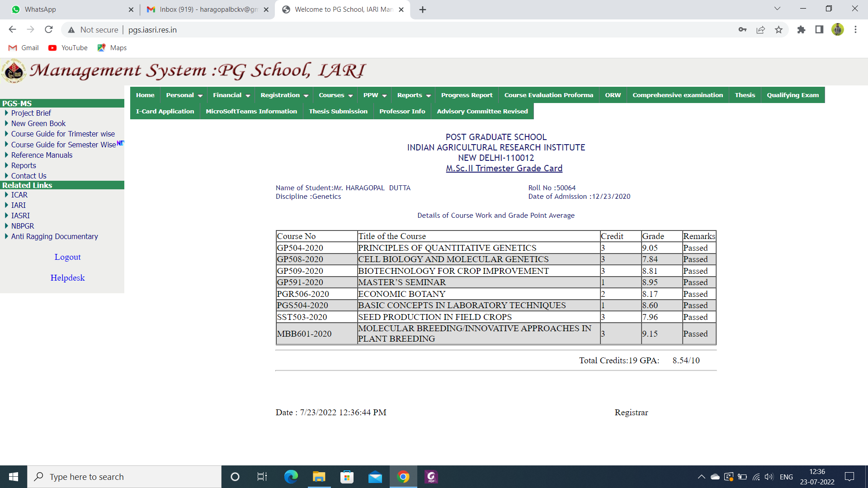Open I-Card Application page
The width and height of the screenshot is (868, 488).
pyautogui.click(x=165, y=111)
